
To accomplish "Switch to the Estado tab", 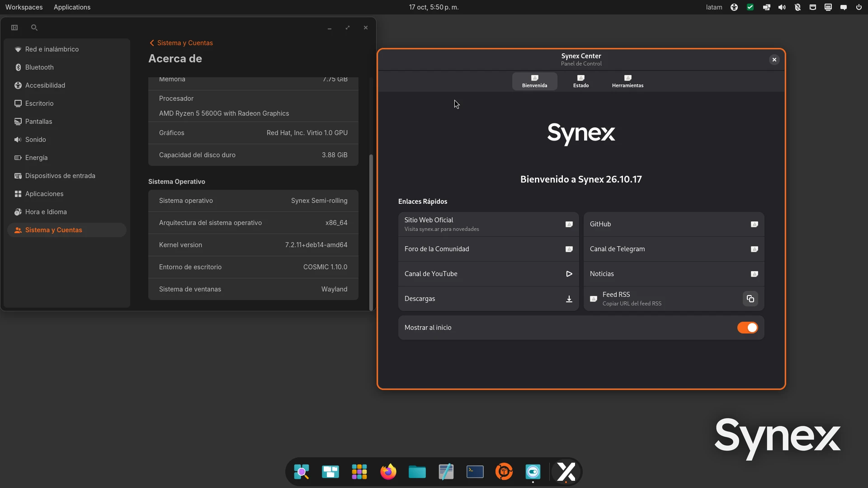I will [x=581, y=81].
